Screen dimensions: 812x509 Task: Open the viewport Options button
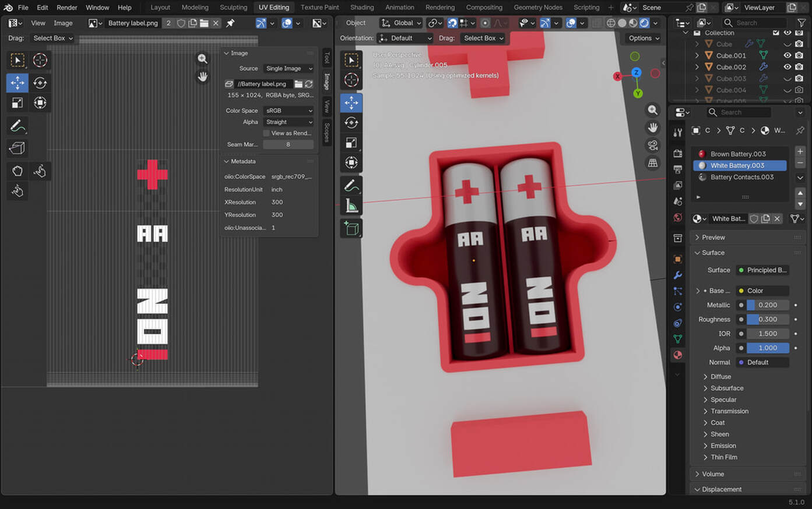coord(644,38)
